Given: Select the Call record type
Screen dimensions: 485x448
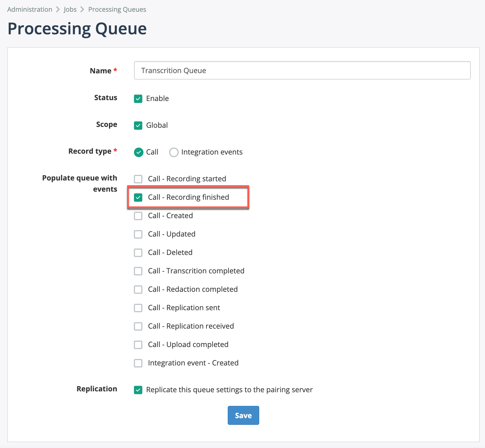Looking at the screenshot, I should point(139,152).
